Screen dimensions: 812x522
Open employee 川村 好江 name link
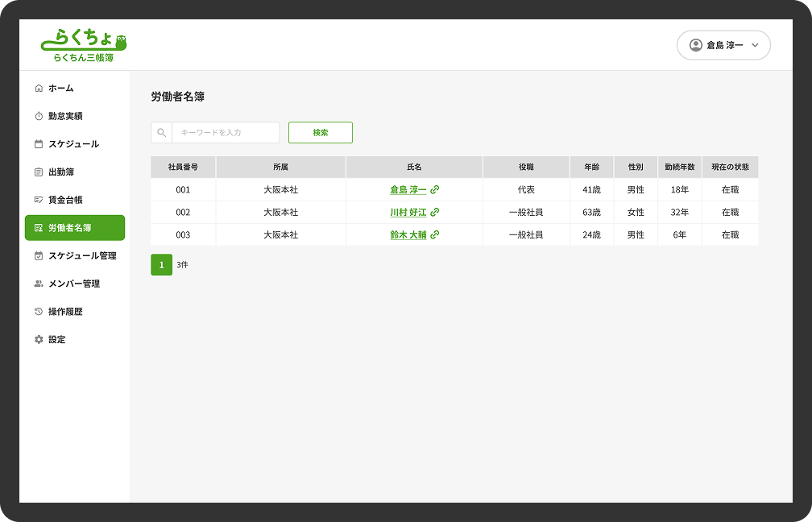point(408,213)
